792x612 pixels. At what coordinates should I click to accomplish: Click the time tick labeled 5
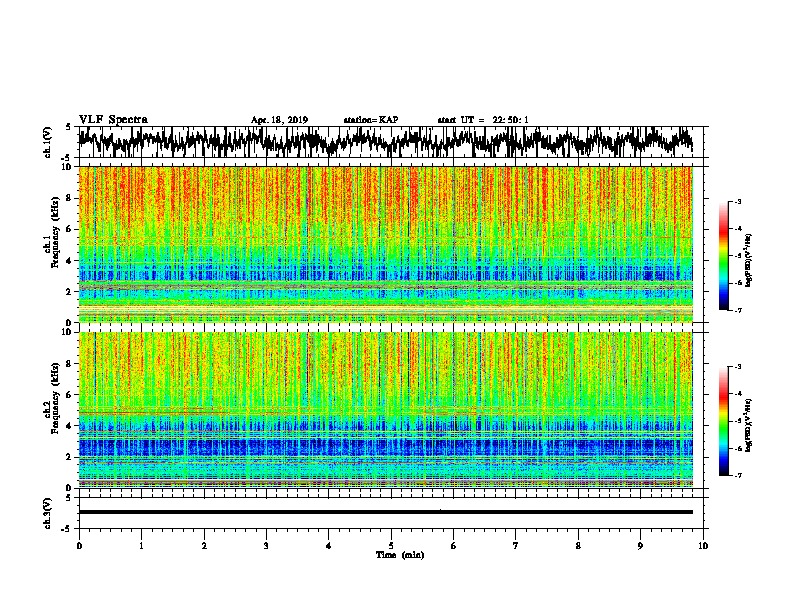click(391, 546)
